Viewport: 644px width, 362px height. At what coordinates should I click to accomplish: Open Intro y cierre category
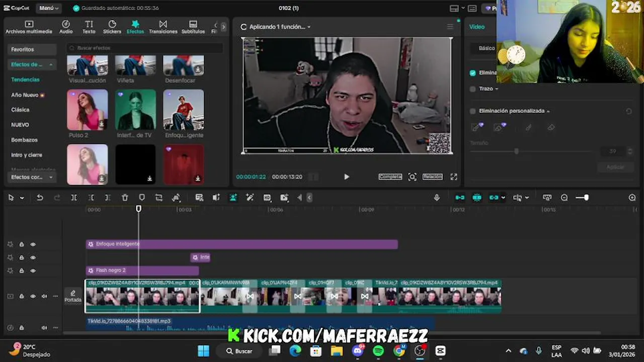click(x=27, y=155)
